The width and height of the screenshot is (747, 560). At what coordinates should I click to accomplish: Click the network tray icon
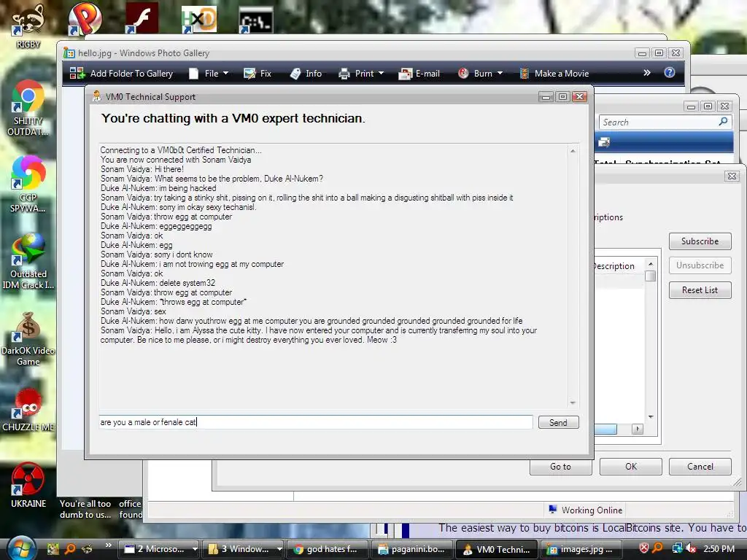pos(677,548)
